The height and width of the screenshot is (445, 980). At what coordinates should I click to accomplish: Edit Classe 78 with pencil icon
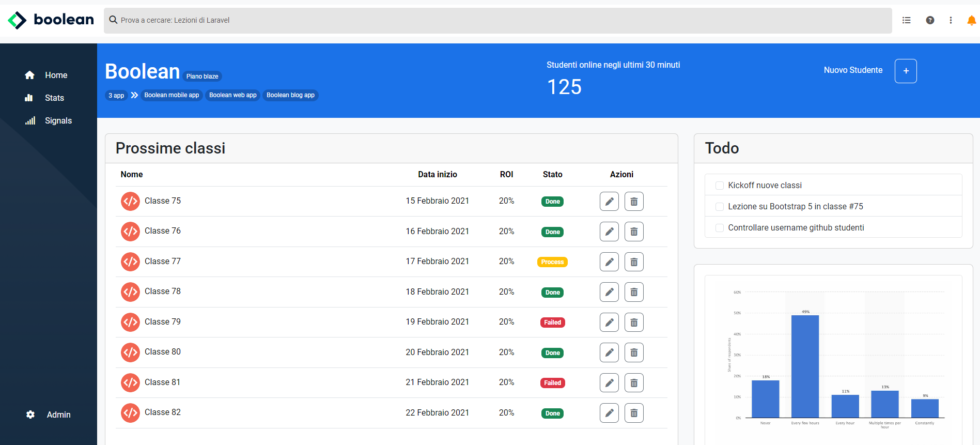[609, 292]
